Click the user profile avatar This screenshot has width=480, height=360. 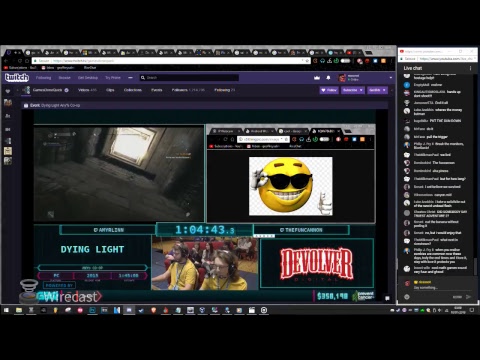click(342, 78)
